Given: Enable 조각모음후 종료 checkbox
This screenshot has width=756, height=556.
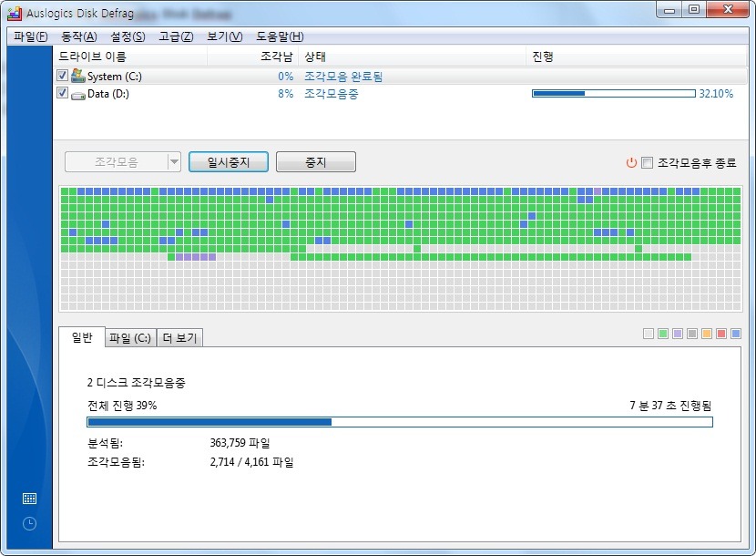Looking at the screenshot, I should [647, 162].
